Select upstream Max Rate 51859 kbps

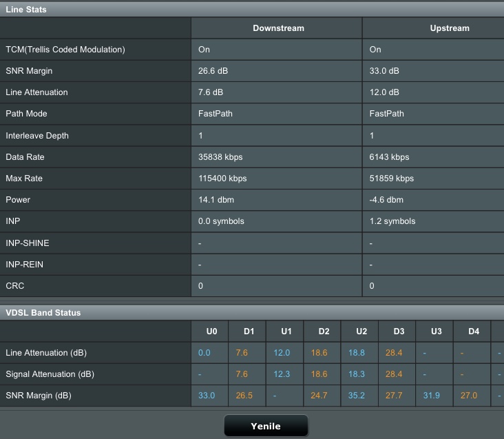click(392, 178)
